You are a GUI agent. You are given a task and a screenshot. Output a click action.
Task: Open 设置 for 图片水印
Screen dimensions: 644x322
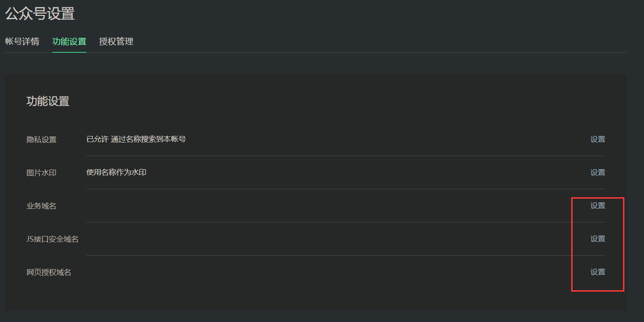pos(598,172)
